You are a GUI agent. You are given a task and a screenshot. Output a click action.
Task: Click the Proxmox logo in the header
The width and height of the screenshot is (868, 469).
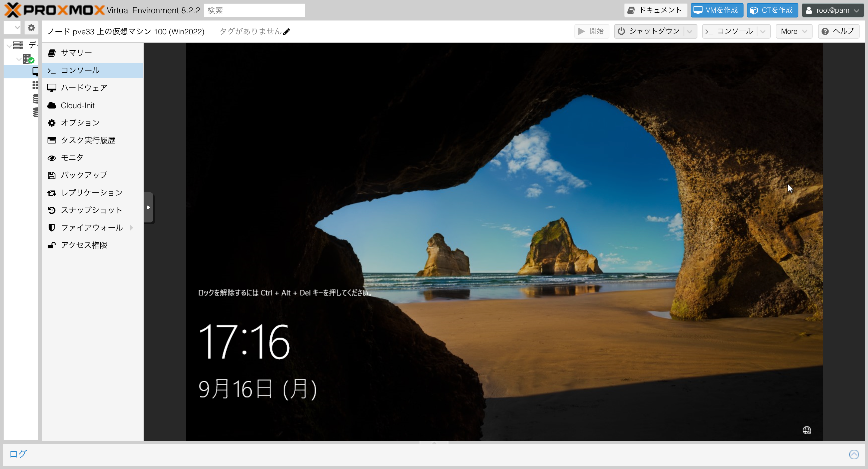pyautogui.click(x=54, y=10)
